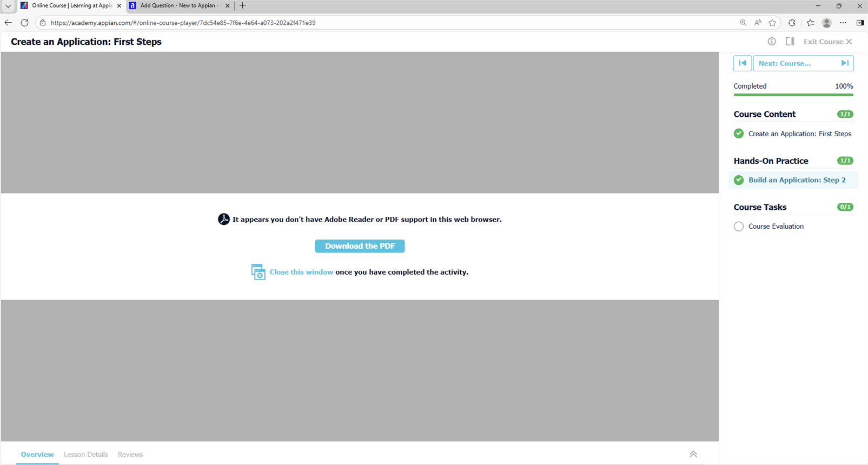
Task: Go to previous lesson using skip-back icon
Action: click(x=742, y=63)
